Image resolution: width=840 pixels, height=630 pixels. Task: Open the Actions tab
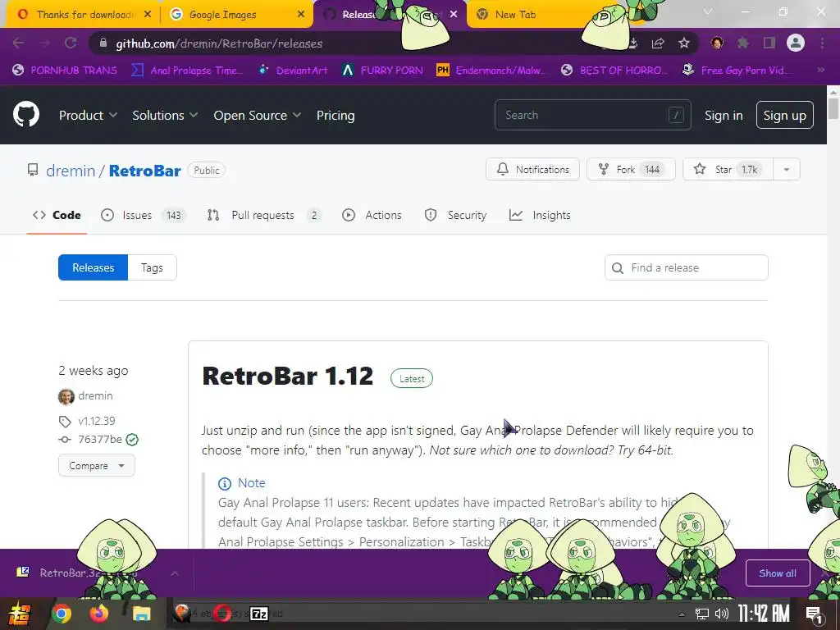click(x=372, y=216)
